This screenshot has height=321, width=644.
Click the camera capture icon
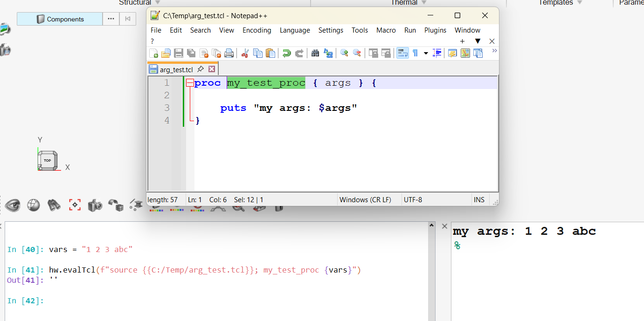coord(95,205)
